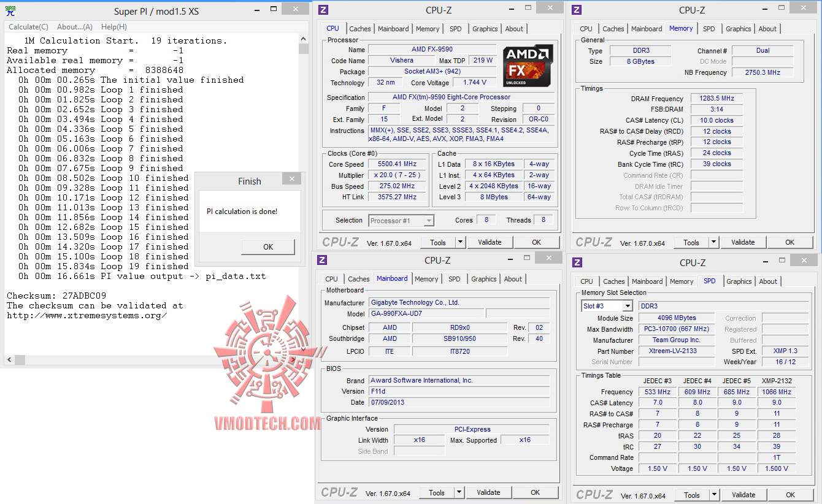Expand the Processor #1 selection dropdown

click(x=429, y=221)
